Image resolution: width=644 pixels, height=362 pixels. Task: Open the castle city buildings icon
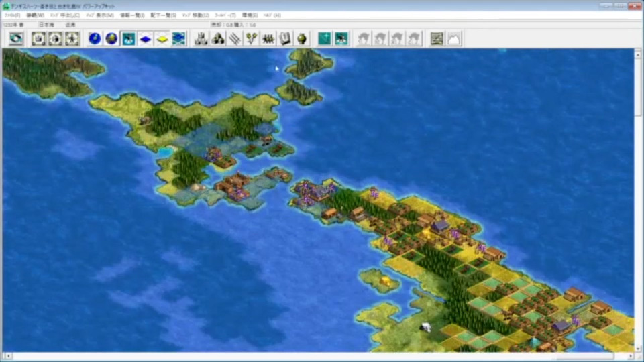click(x=201, y=39)
